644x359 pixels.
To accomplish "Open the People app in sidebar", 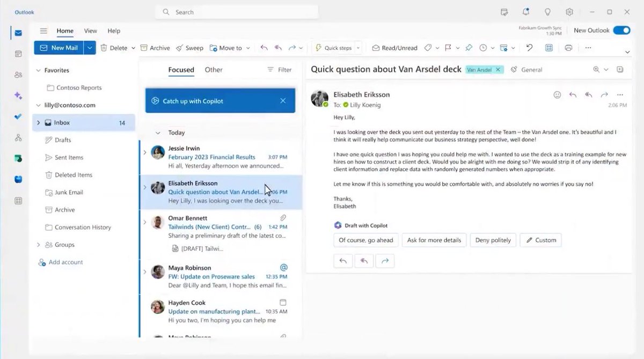I will [18, 75].
